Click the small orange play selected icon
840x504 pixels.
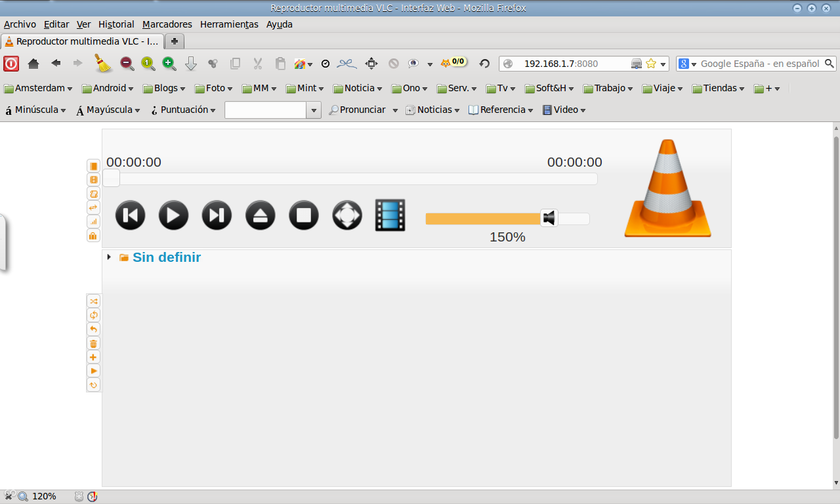(x=93, y=371)
